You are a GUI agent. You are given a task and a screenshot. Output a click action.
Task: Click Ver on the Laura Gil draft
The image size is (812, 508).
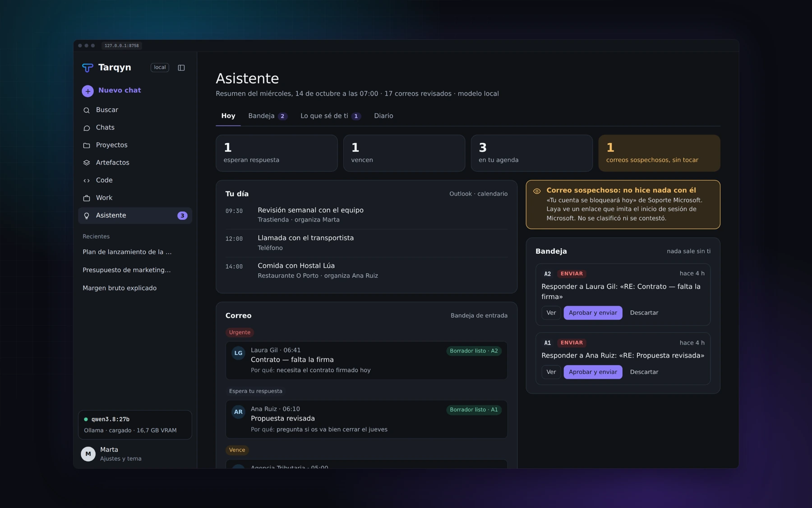point(551,313)
